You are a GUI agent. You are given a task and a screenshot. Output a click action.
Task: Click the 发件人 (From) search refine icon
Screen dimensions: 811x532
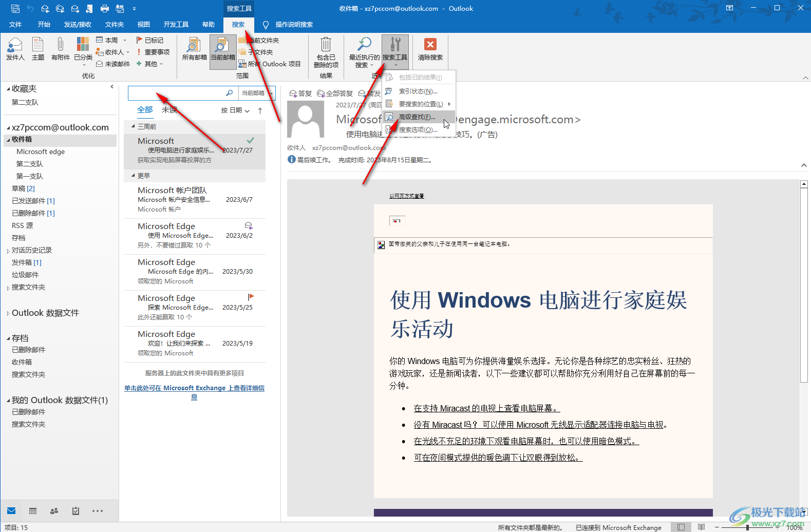tap(15, 49)
